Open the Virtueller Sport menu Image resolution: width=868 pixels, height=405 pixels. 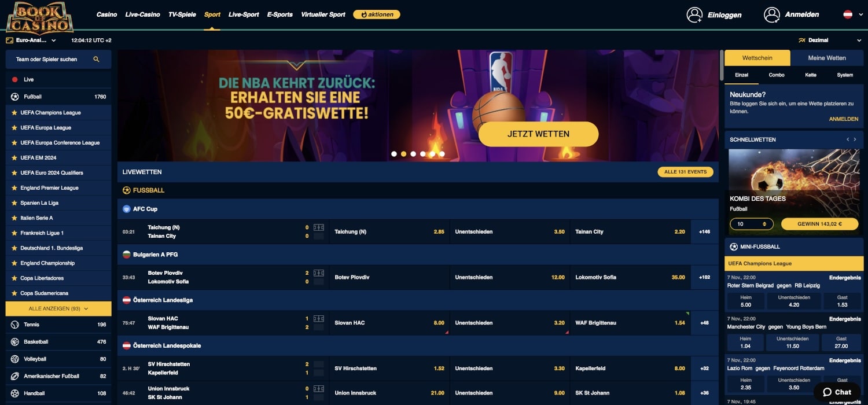(323, 14)
